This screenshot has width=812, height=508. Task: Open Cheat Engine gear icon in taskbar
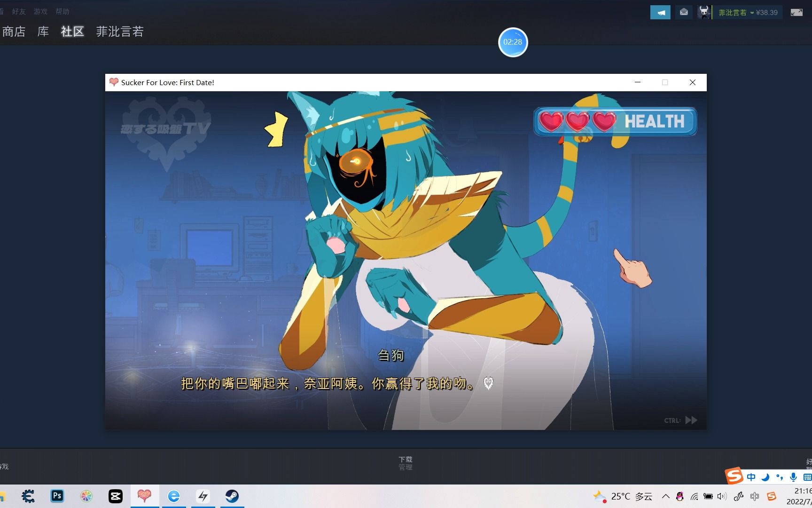click(x=28, y=496)
